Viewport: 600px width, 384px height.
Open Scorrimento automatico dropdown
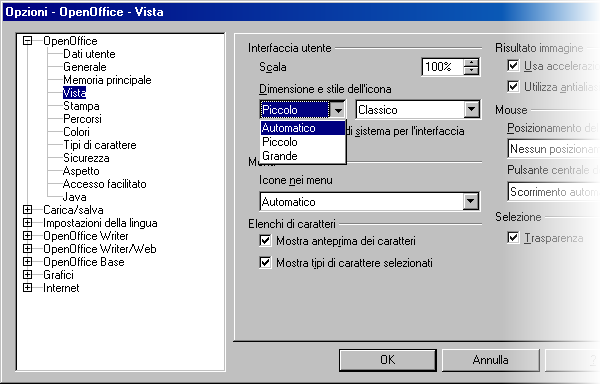tap(554, 191)
